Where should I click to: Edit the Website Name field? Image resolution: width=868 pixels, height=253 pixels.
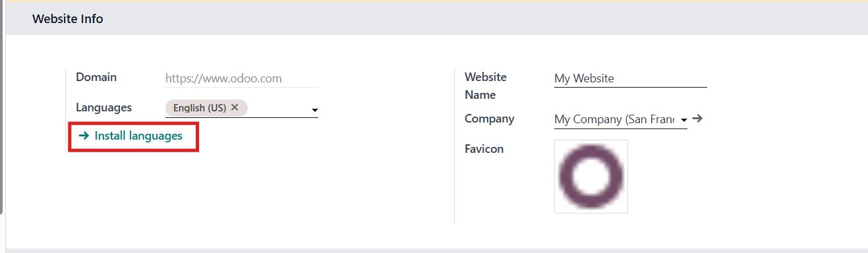pyautogui.click(x=630, y=78)
